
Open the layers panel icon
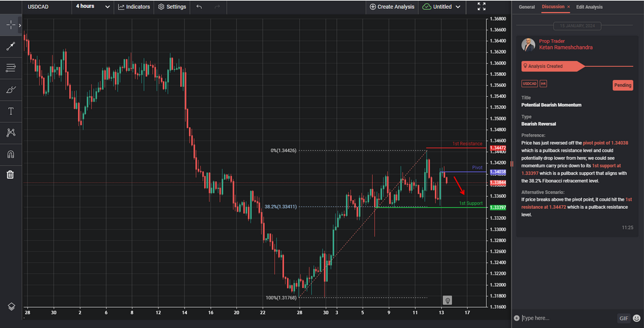(x=11, y=306)
